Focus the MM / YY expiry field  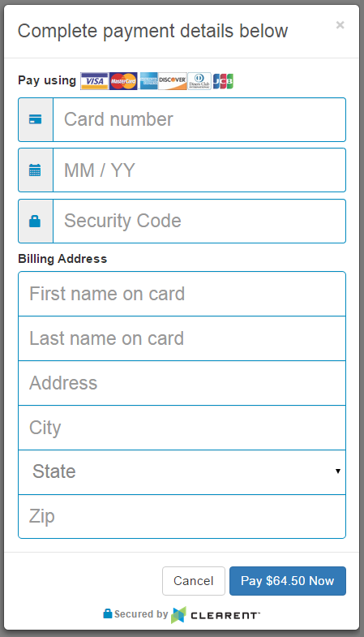(199, 170)
